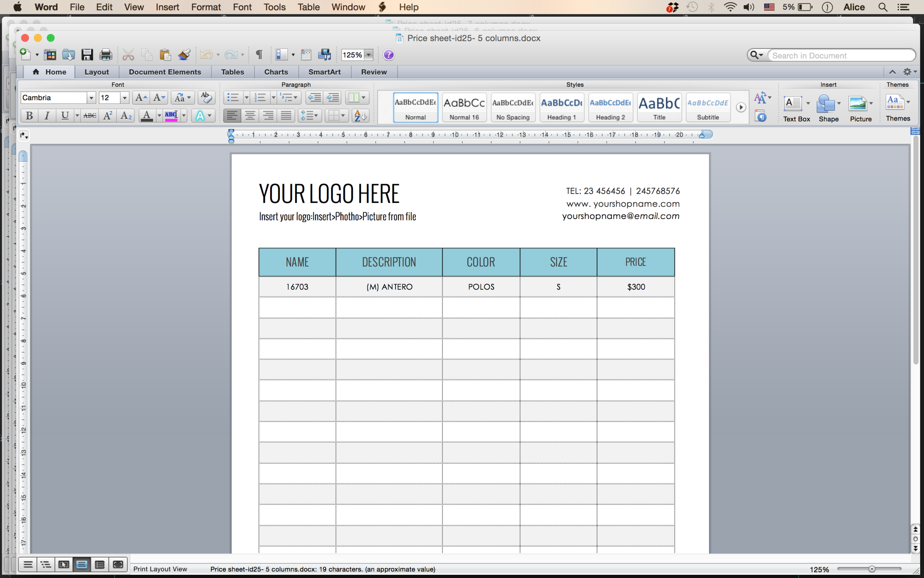Open the Tables ribbon tab

click(232, 72)
